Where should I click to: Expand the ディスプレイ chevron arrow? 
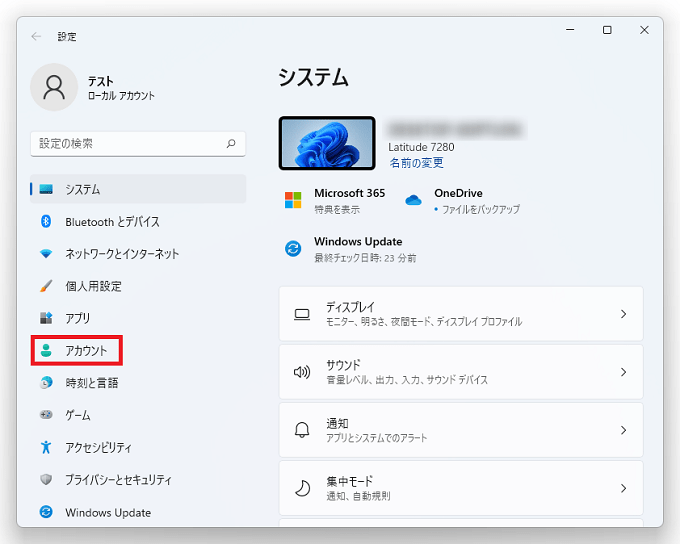pos(624,314)
